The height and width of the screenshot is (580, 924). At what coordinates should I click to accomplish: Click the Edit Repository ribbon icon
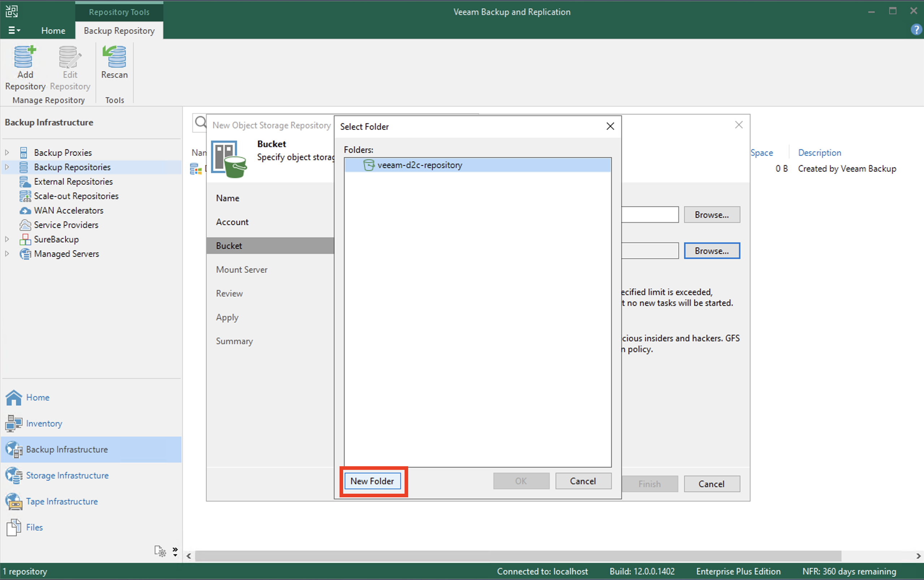[70, 57]
